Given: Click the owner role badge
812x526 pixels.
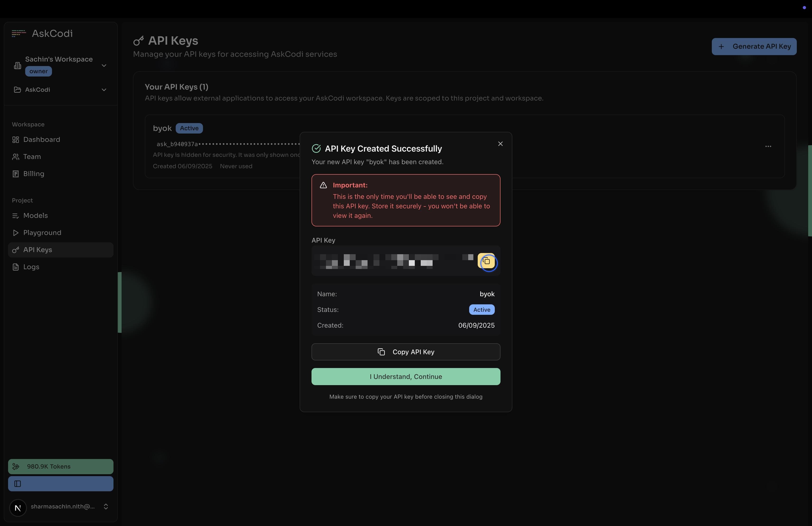Looking at the screenshot, I should (38, 71).
